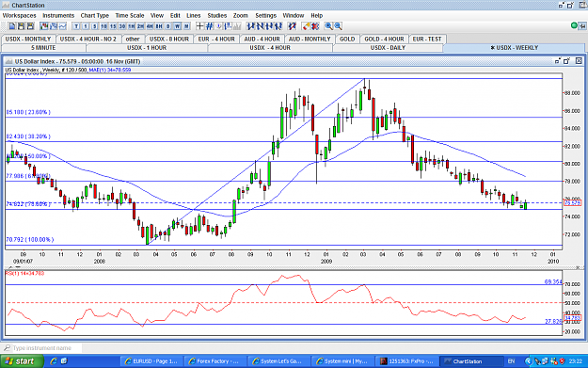Click the second save disk icon
This screenshot has width=588, height=368.
(30, 26)
